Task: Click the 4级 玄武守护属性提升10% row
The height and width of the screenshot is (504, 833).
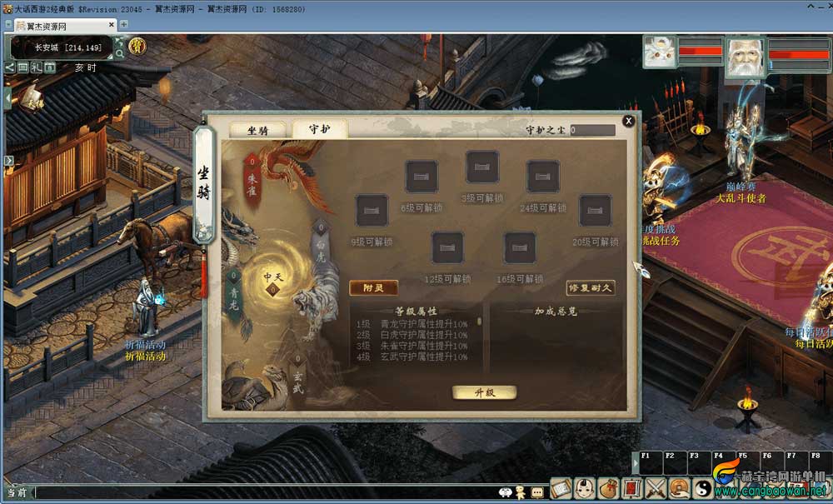Action: tap(412, 357)
